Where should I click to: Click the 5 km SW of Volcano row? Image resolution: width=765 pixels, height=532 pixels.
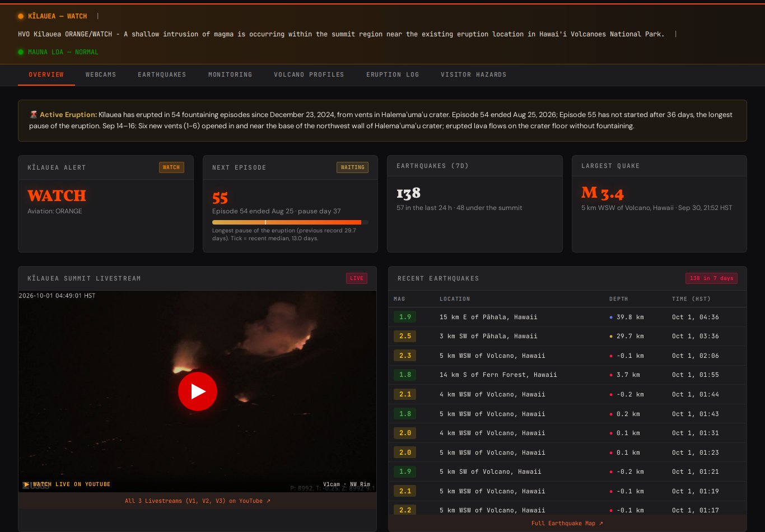pyautogui.click(x=567, y=472)
